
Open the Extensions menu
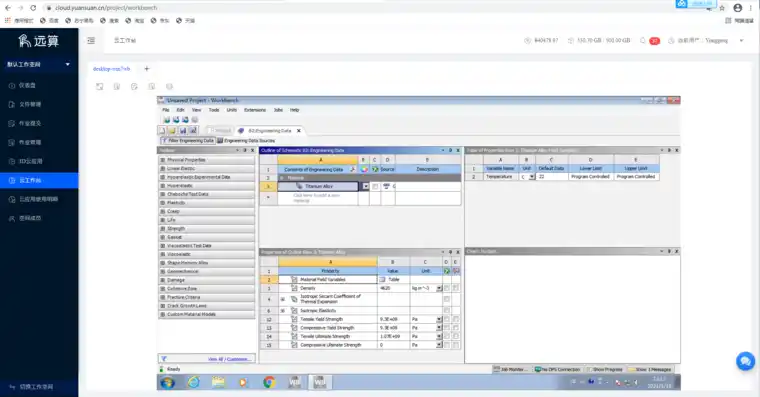255,110
